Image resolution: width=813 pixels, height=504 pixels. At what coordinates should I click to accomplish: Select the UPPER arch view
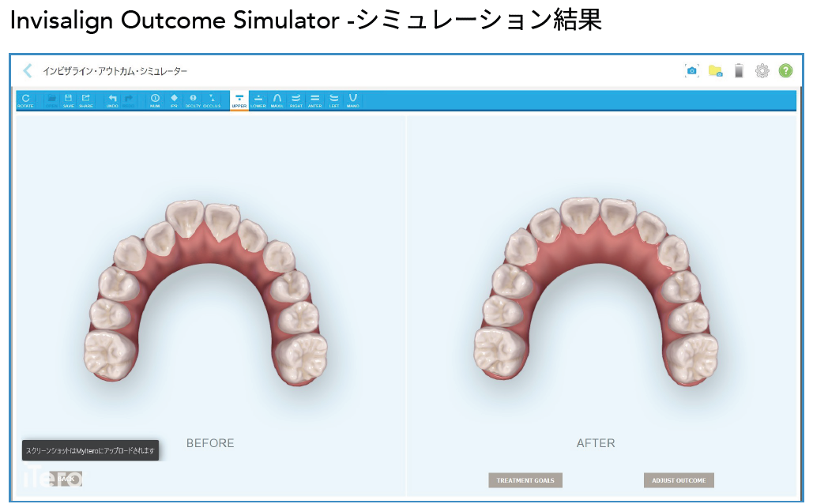(239, 100)
